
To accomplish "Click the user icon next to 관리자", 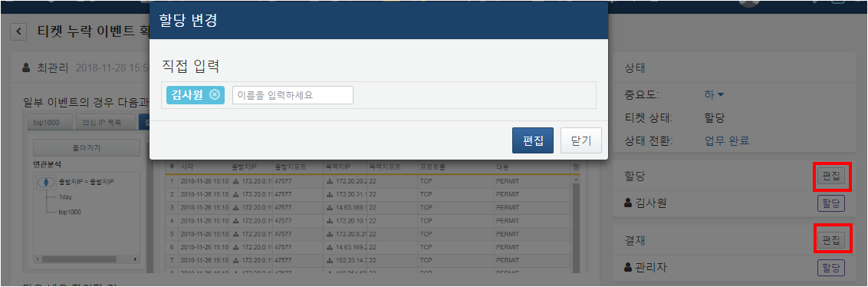I will pos(628,268).
